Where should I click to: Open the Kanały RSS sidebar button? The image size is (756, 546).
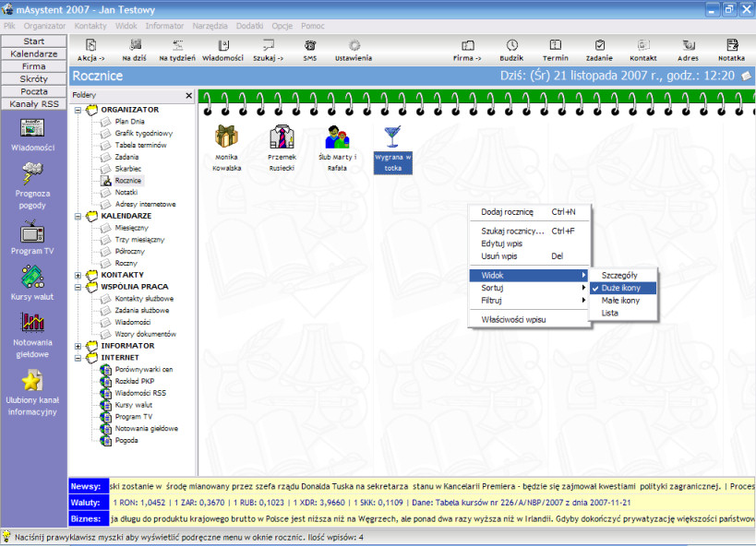pyautogui.click(x=34, y=104)
